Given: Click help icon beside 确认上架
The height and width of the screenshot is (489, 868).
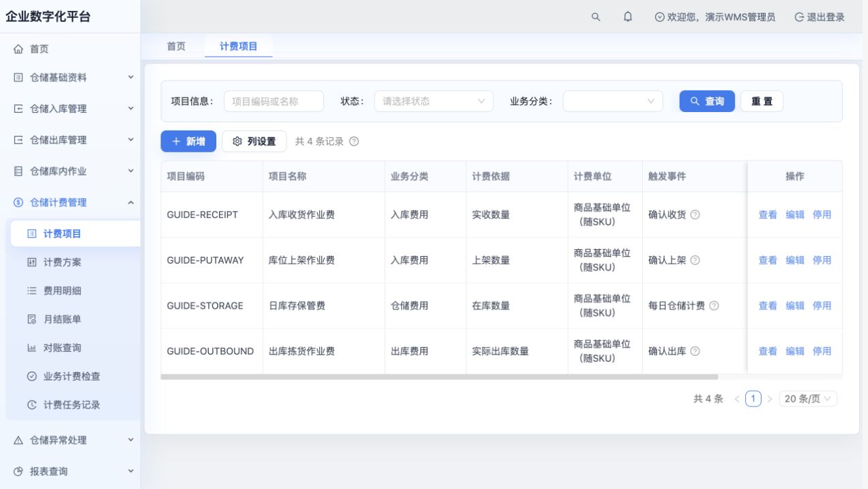Looking at the screenshot, I should 695,260.
